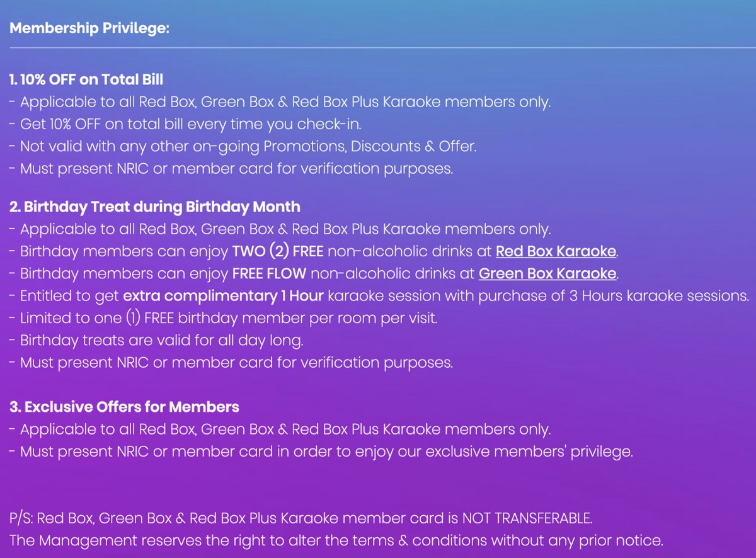Click the Management reserves the right line
The width and height of the screenshot is (756, 558).
(336, 540)
